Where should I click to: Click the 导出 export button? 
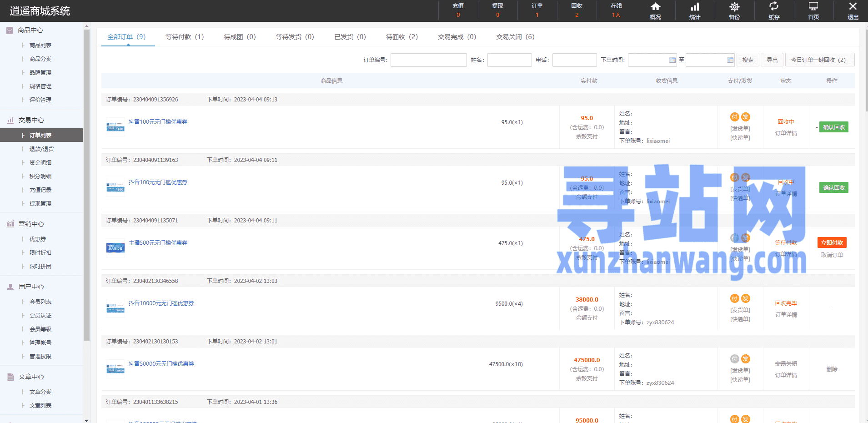pyautogui.click(x=772, y=60)
